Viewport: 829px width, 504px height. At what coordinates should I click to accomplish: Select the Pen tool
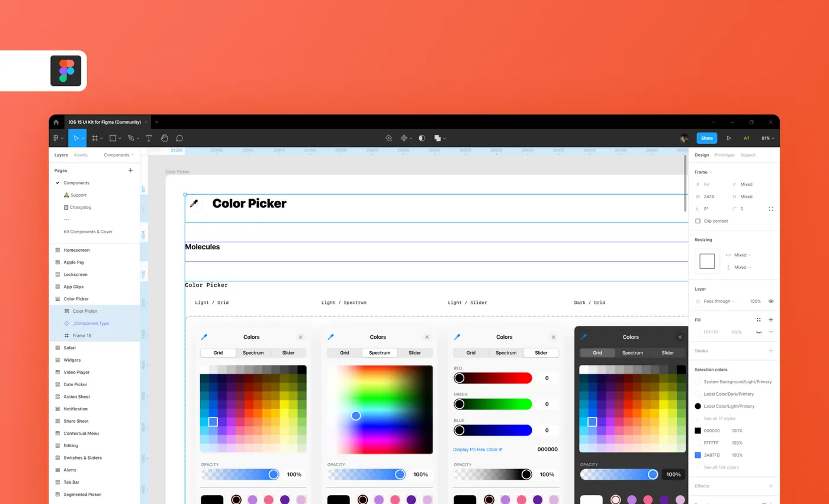coord(131,138)
